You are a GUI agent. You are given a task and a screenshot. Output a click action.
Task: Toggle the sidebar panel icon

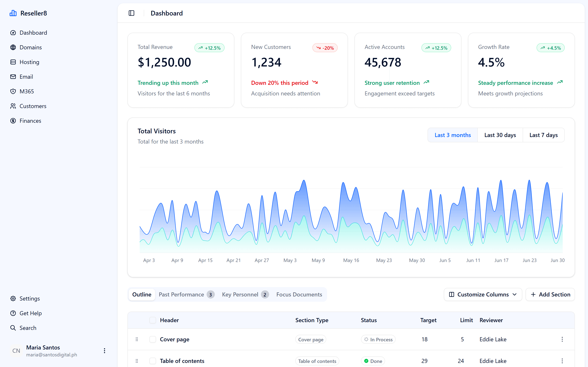click(131, 13)
